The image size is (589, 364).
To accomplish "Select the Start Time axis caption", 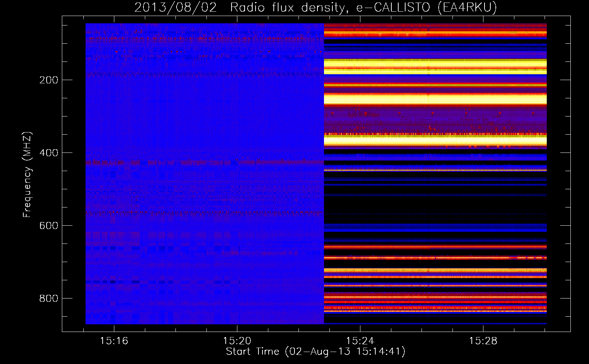I will [316, 352].
